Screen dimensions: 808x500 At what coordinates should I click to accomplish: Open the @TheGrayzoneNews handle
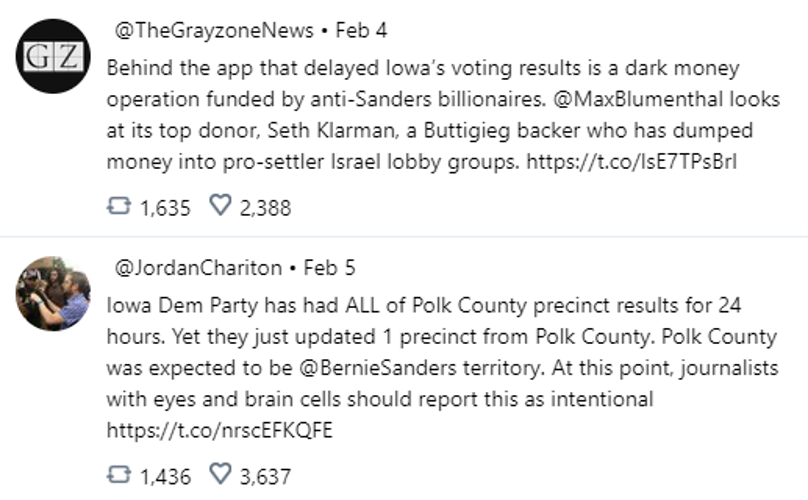coord(214,30)
